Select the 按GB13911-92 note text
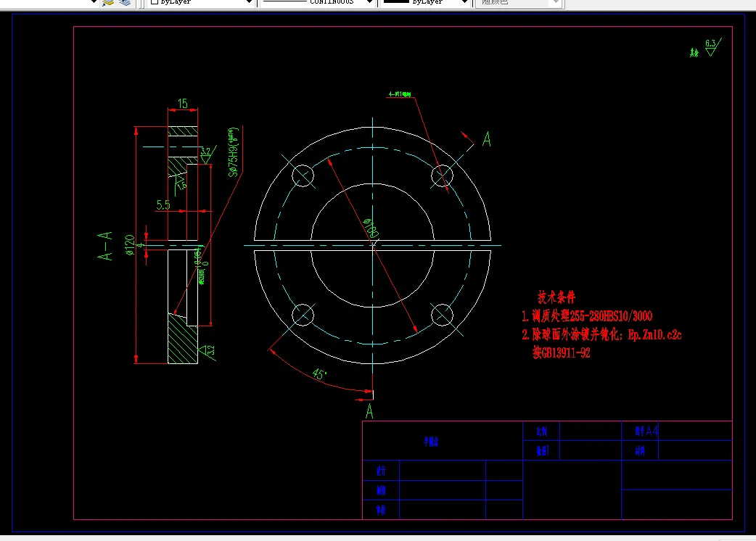This screenshot has height=541, width=756. 562,352
